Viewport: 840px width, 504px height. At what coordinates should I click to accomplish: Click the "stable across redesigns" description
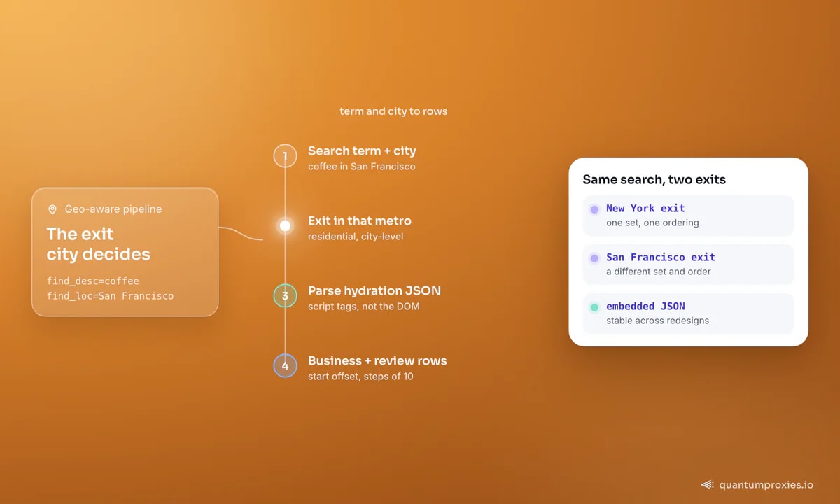pyautogui.click(x=658, y=321)
